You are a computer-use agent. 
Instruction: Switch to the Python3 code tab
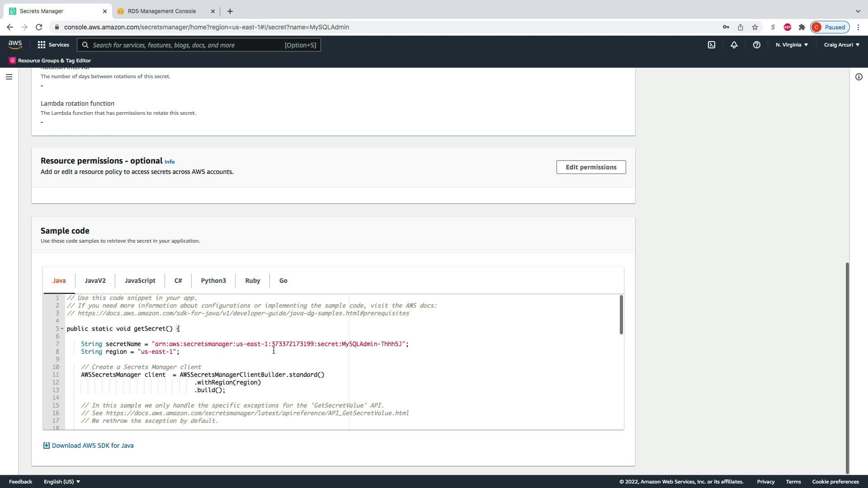point(213,281)
